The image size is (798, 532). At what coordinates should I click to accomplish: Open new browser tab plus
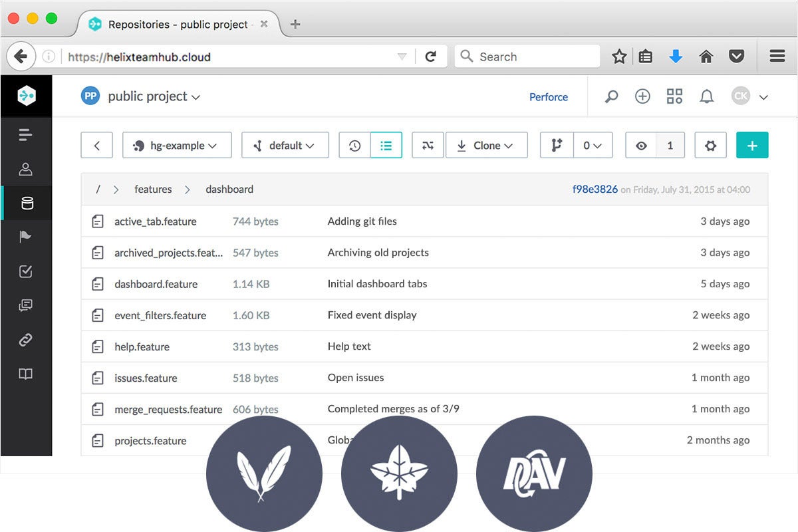296,25
